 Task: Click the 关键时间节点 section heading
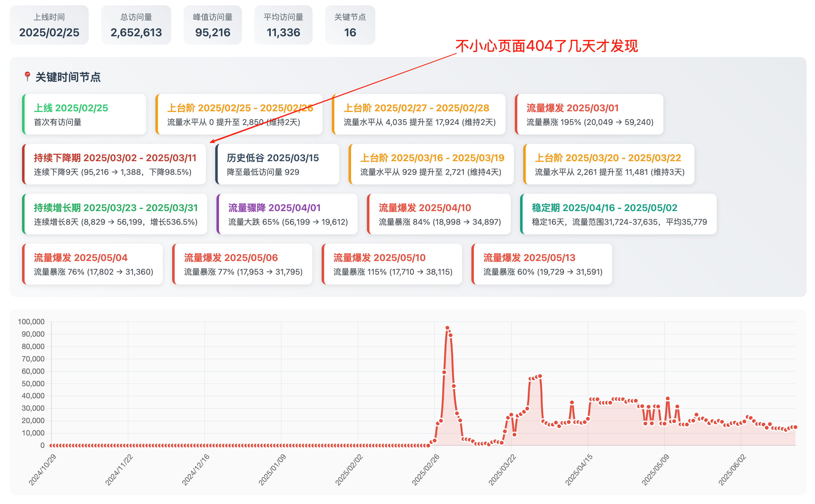click(68, 77)
